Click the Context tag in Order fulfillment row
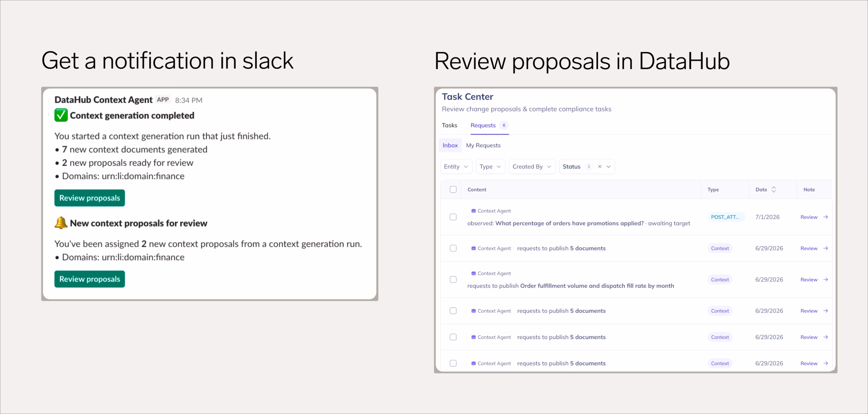 click(720, 280)
